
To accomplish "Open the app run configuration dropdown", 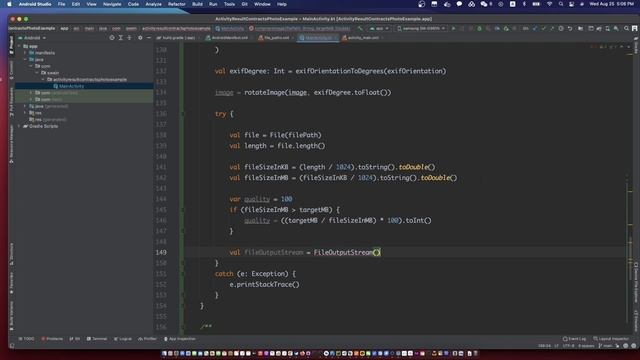I will pos(379,29).
